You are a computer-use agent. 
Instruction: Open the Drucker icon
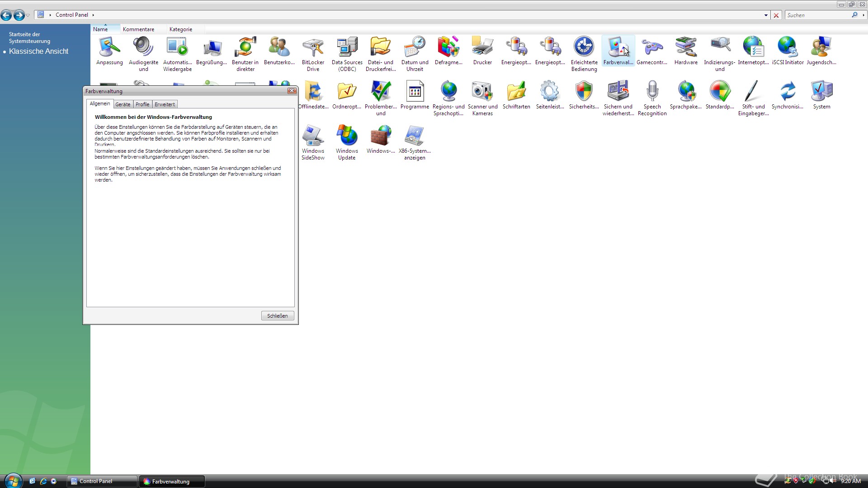pyautogui.click(x=482, y=51)
